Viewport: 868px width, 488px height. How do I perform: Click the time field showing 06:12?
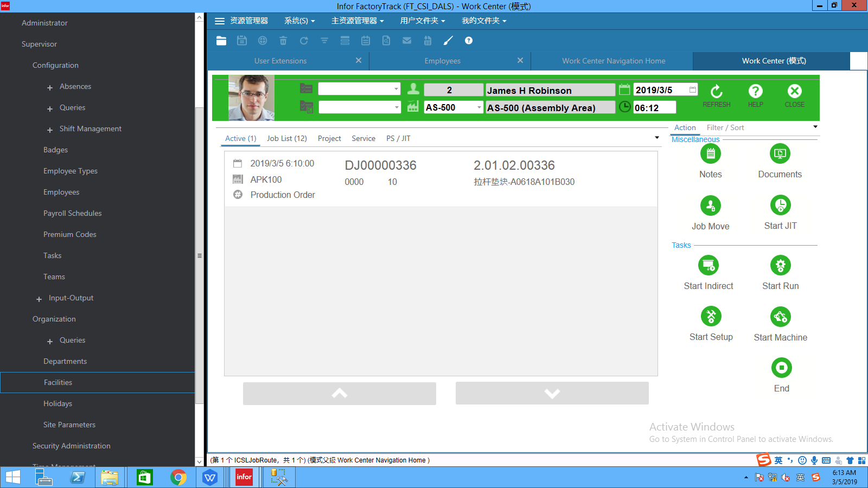click(x=655, y=107)
